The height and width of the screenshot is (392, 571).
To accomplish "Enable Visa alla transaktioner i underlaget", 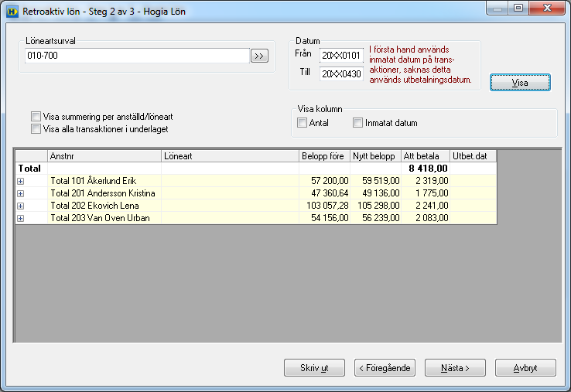I will coord(36,129).
